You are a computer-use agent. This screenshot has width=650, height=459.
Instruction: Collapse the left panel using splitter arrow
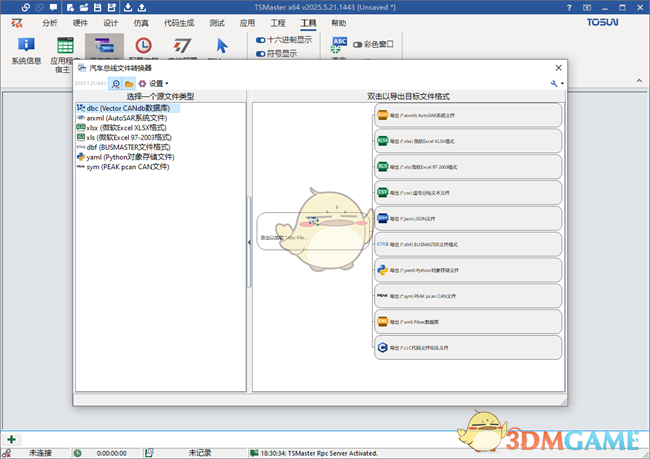point(249,242)
